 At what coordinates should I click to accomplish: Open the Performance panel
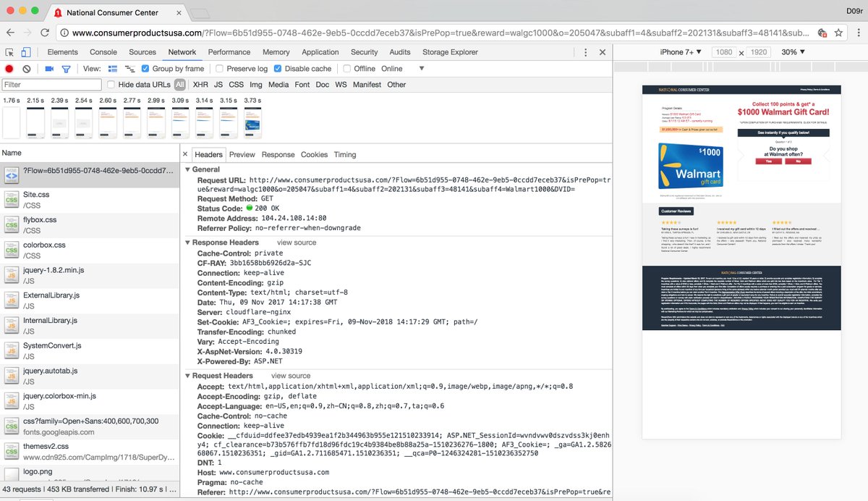coord(229,52)
